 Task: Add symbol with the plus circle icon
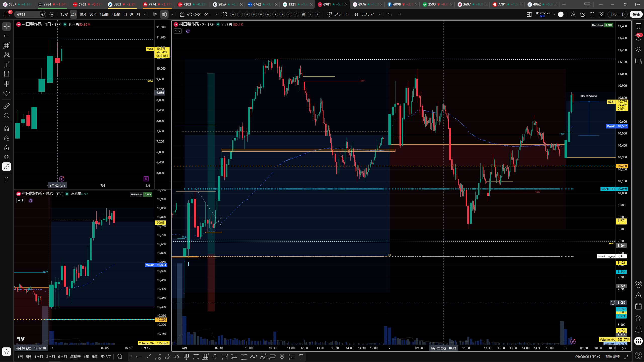click(x=52, y=14)
